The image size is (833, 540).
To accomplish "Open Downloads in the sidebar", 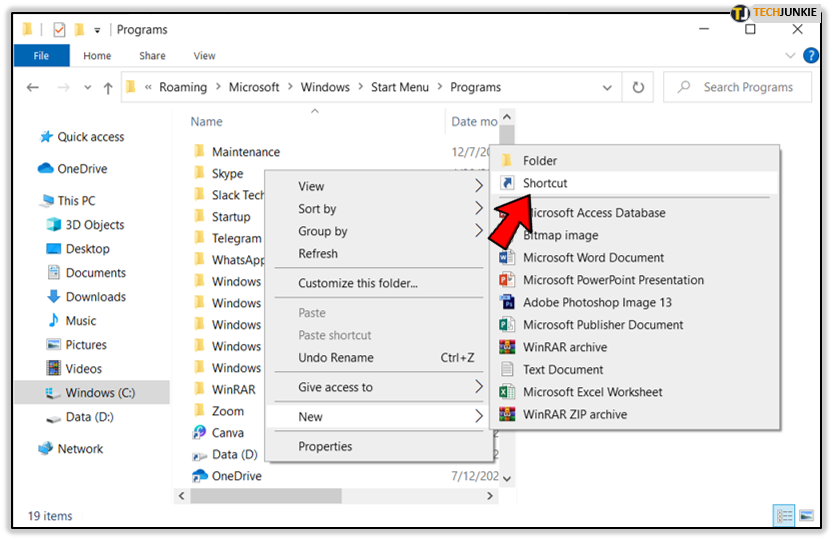I will pyautogui.click(x=87, y=297).
